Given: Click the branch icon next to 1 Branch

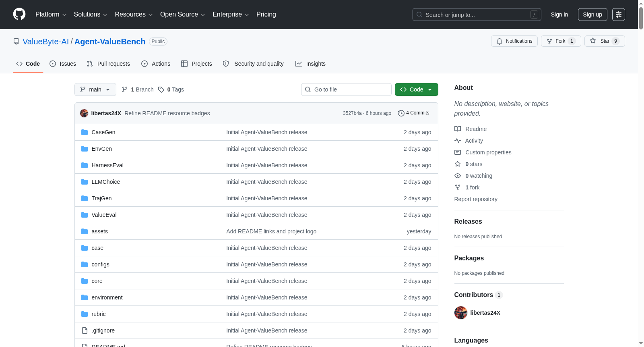Looking at the screenshot, I should (125, 89).
